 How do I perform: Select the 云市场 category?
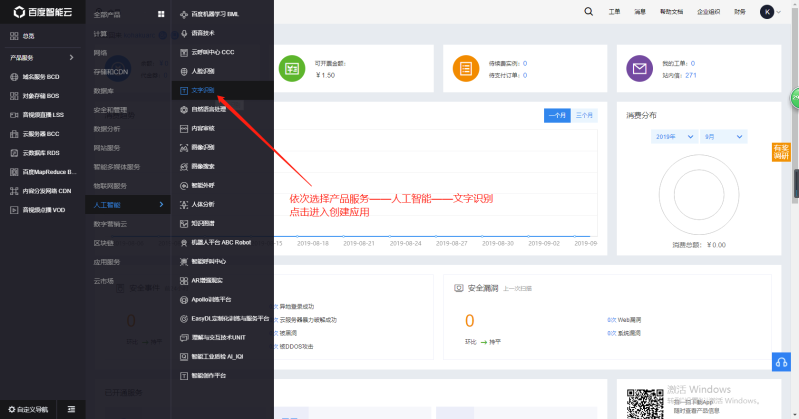click(x=103, y=281)
